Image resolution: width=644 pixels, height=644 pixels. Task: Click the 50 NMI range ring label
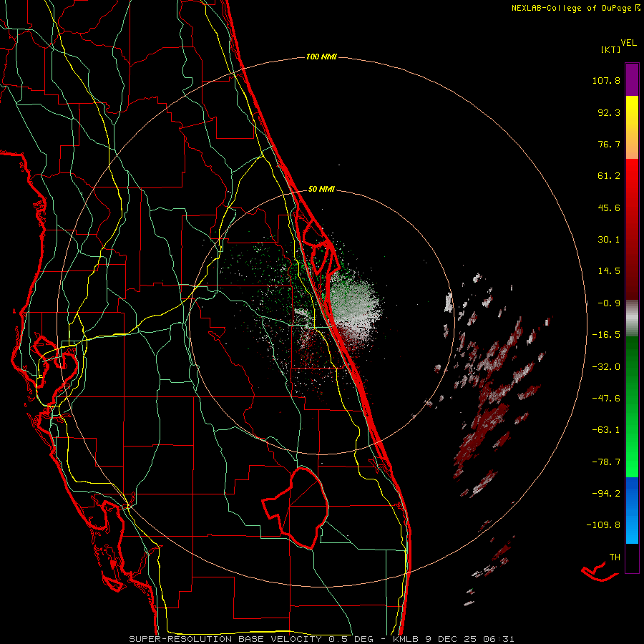[x=321, y=189]
